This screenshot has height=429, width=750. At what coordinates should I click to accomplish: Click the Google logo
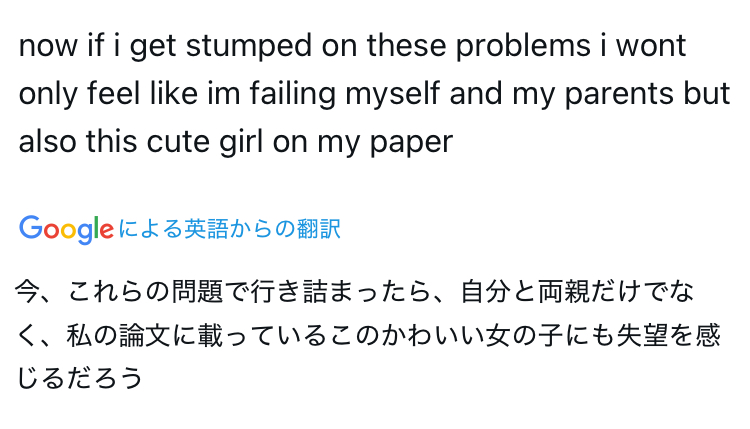pyautogui.click(x=66, y=229)
